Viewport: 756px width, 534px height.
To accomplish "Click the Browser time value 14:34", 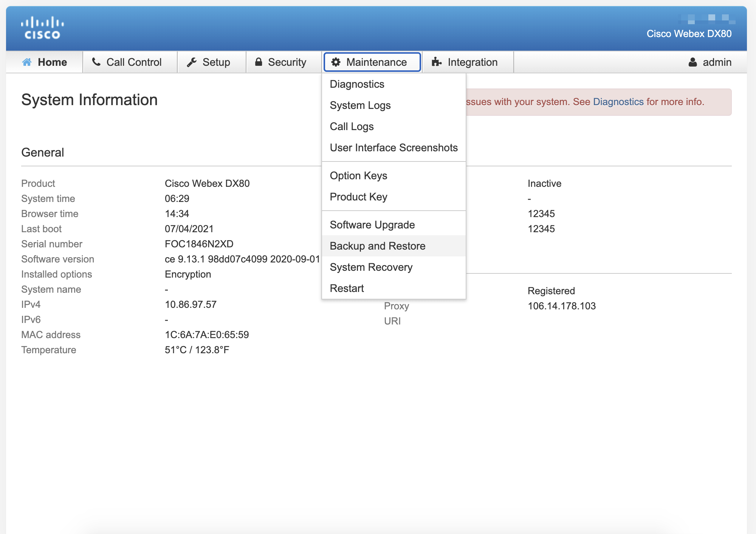I will point(177,214).
